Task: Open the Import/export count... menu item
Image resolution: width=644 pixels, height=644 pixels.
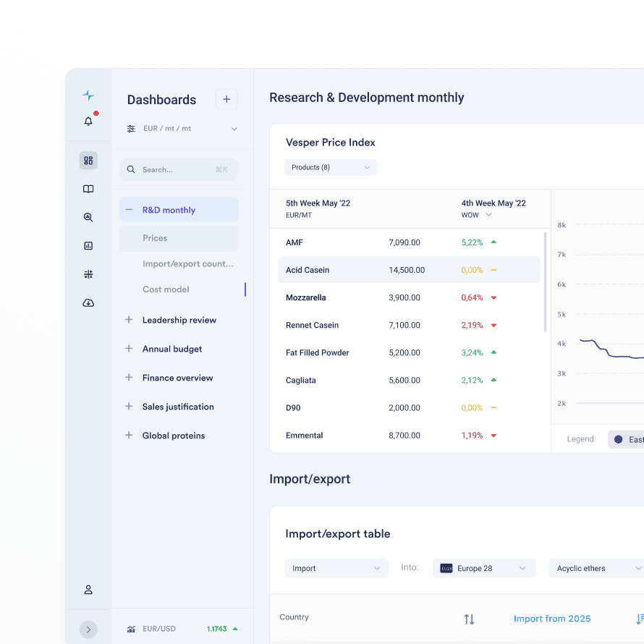Action: click(x=187, y=264)
